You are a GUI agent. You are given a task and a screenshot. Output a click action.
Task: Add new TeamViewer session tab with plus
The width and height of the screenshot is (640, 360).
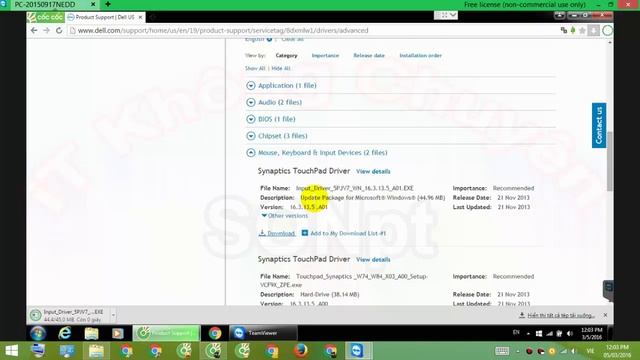(x=108, y=4)
